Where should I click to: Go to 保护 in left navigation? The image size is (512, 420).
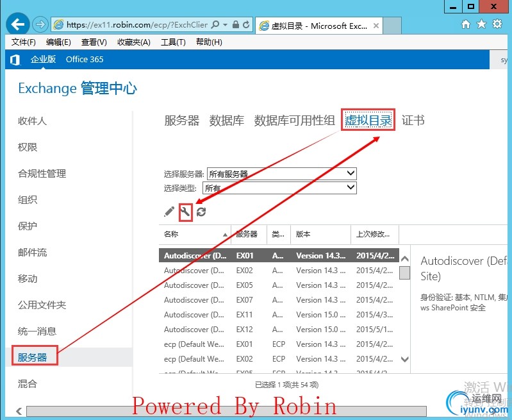(28, 226)
